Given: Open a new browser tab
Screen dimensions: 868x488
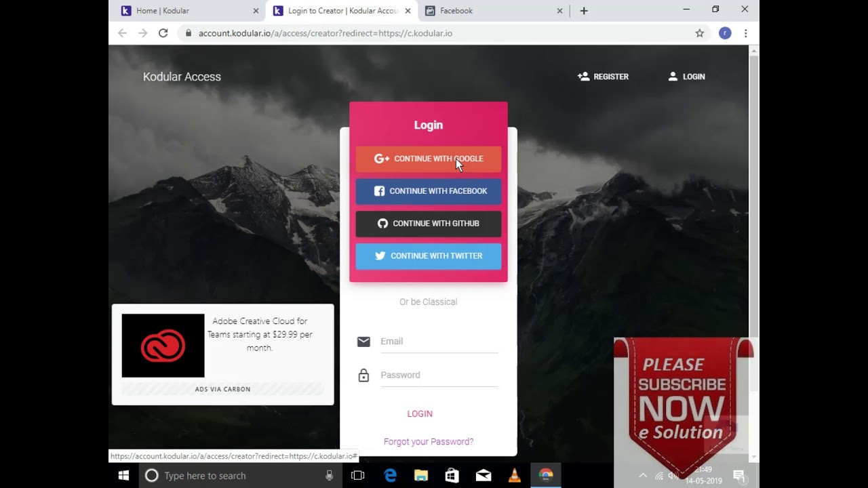Looking at the screenshot, I should (584, 11).
